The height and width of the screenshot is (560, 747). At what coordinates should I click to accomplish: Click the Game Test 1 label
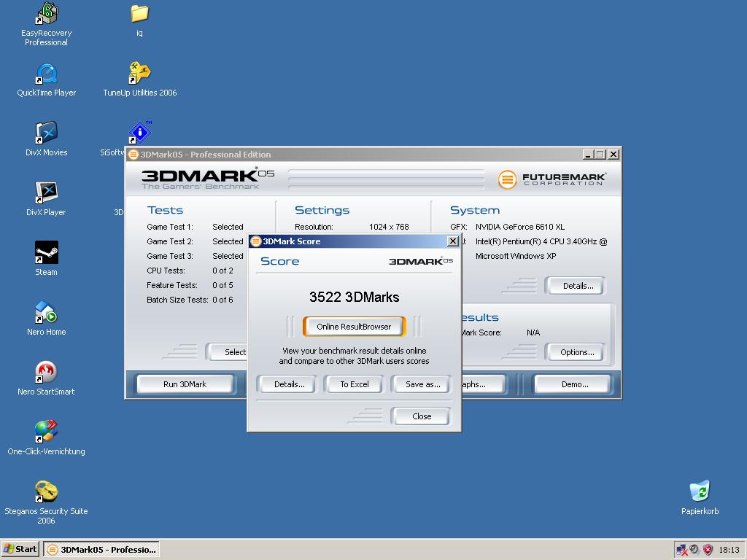(x=170, y=227)
